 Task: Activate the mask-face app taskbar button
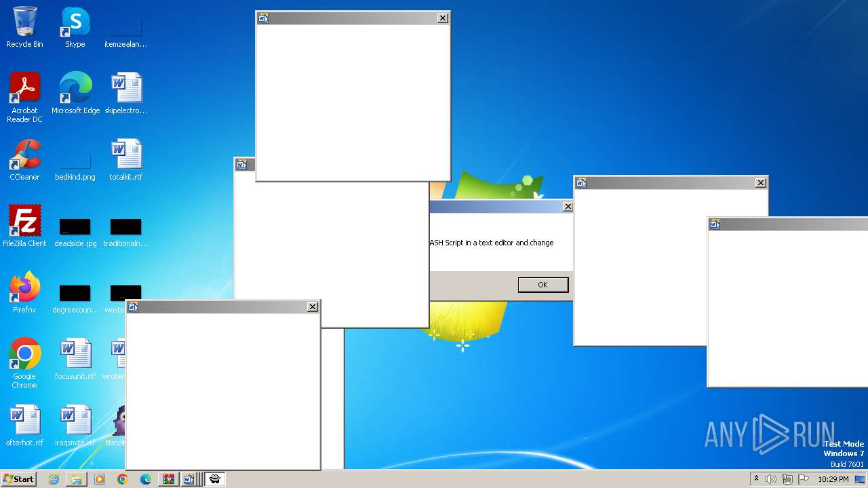click(214, 479)
